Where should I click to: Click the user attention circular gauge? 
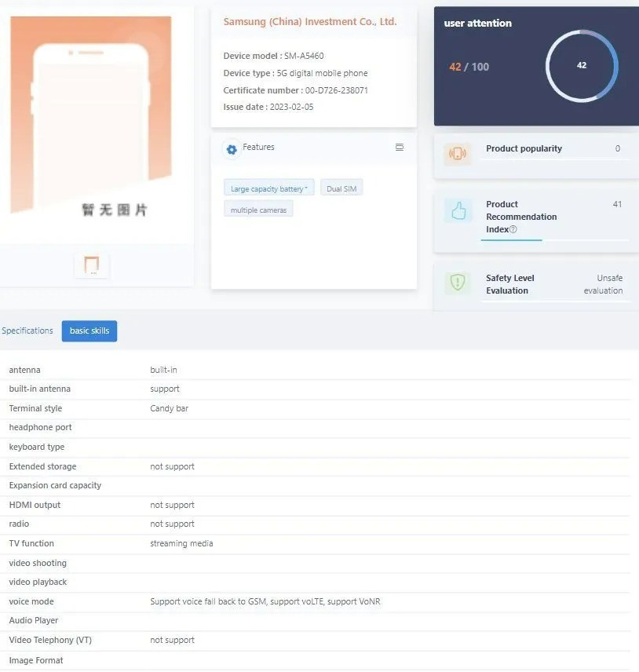click(x=582, y=66)
